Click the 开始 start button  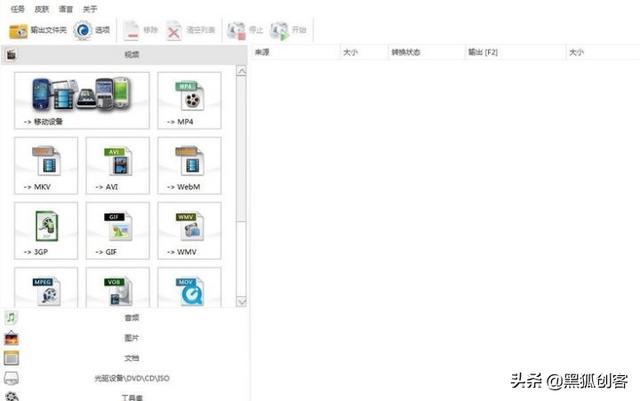click(x=289, y=30)
